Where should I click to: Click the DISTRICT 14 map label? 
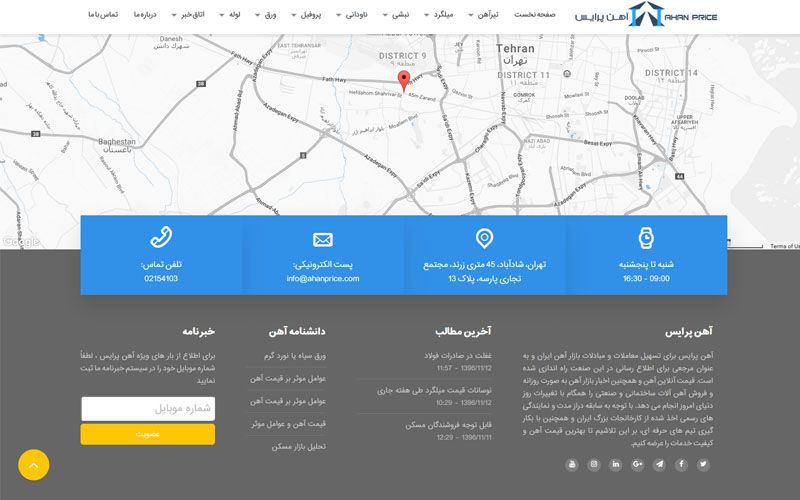671,73
